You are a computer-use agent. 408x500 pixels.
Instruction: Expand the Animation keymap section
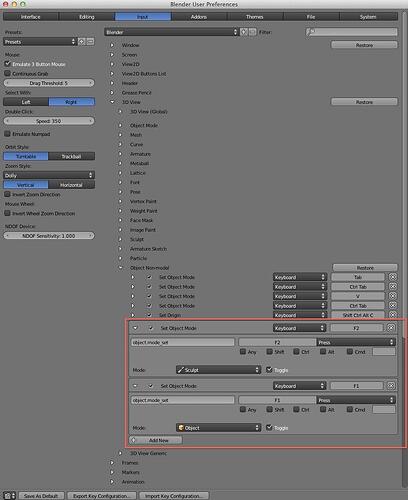point(112,482)
